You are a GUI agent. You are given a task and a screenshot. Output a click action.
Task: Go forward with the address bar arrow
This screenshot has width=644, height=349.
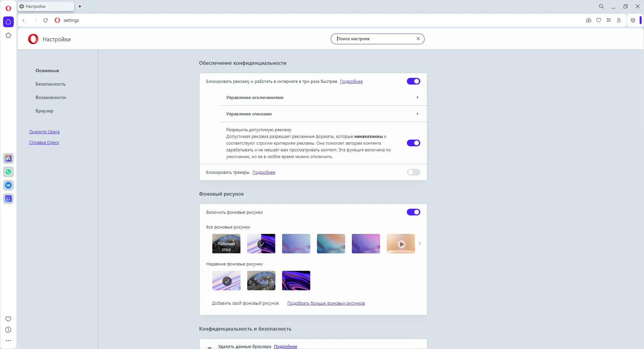35,20
